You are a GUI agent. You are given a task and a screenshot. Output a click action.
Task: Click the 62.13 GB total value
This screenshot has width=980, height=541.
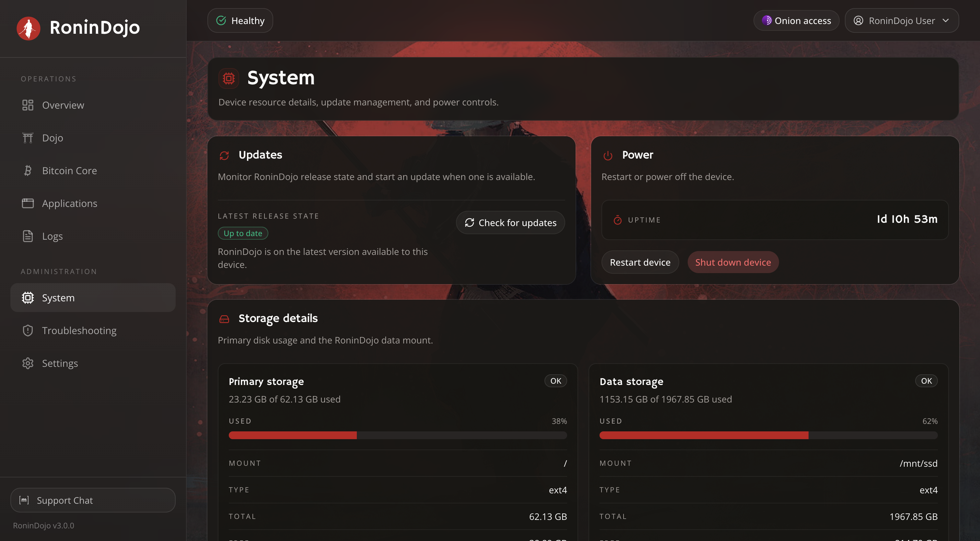coord(548,517)
